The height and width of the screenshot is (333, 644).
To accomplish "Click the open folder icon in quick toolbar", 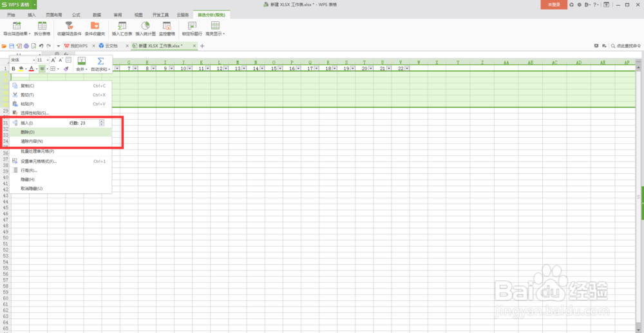I will tap(4, 46).
